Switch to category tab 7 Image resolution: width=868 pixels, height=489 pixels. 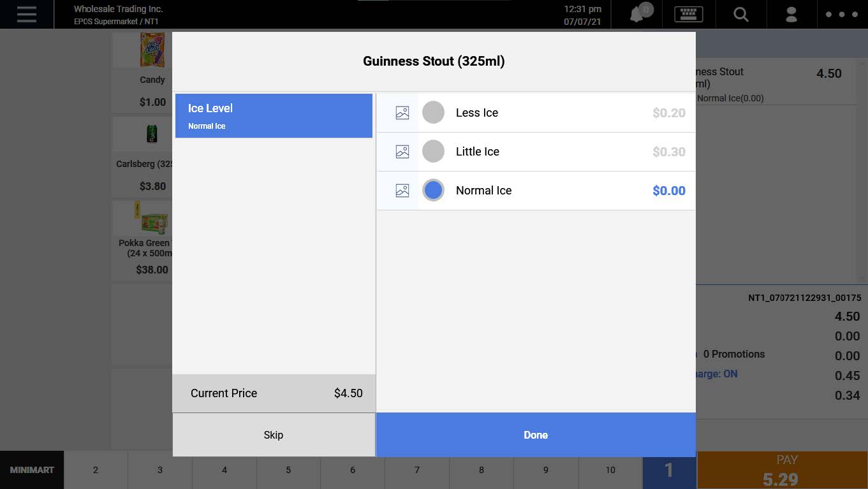(x=417, y=470)
